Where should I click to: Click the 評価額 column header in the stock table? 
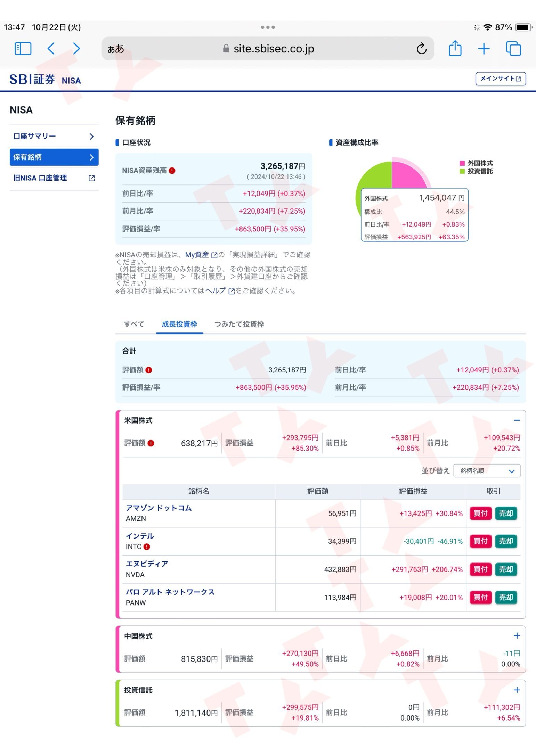(318, 491)
